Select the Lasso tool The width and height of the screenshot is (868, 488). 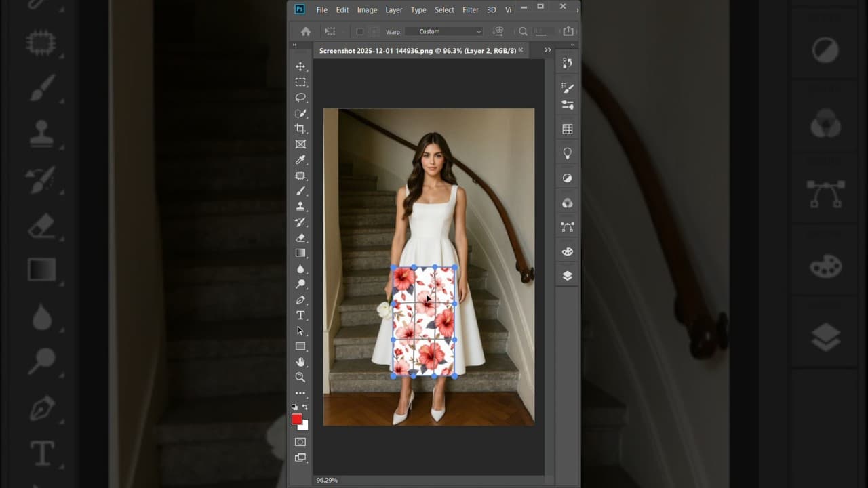pos(300,98)
